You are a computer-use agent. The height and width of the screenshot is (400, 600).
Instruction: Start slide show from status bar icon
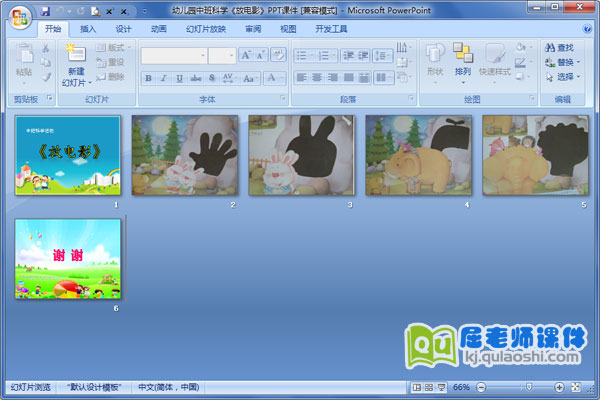442,387
